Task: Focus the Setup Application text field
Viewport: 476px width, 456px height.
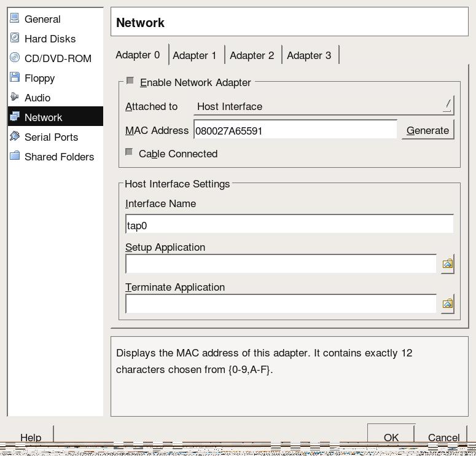Action: point(281,264)
